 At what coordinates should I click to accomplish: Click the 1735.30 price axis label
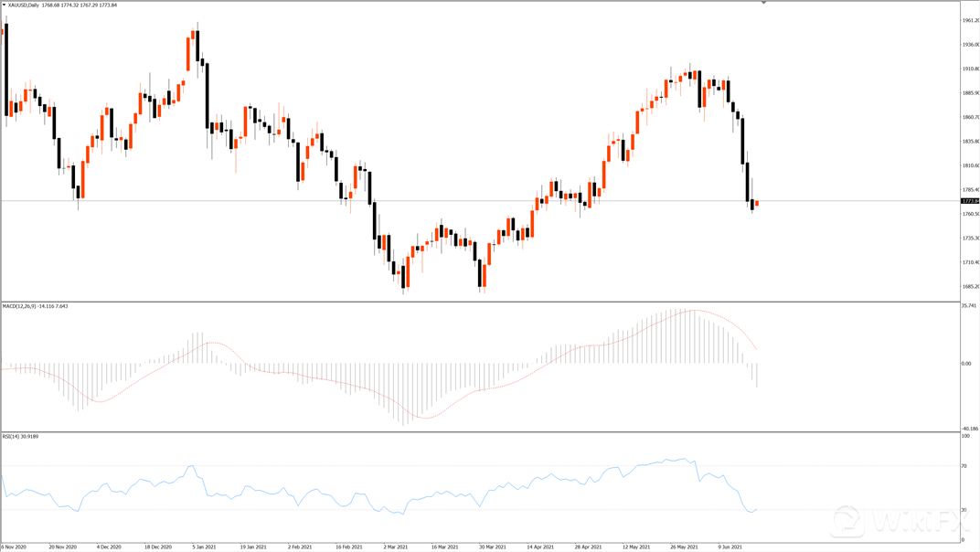[x=971, y=239]
